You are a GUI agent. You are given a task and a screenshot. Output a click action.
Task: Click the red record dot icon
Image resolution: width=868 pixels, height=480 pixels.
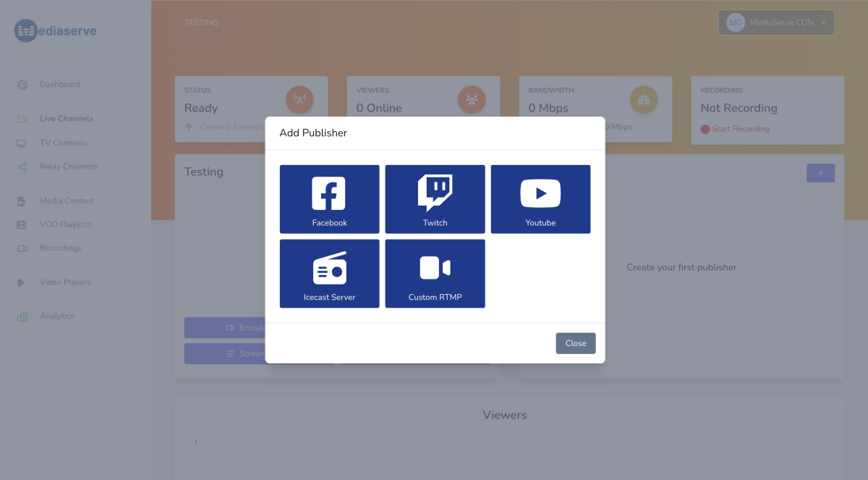coord(705,129)
